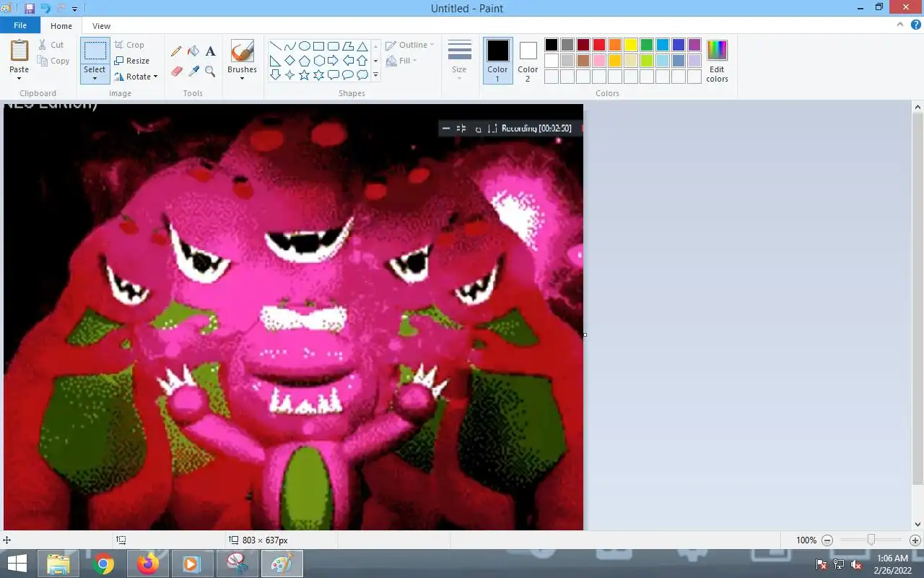The width and height of the screenshot is (924, 578).
Task: Click the Cut button
Action: pyautogui.click(x=51, y=45)
